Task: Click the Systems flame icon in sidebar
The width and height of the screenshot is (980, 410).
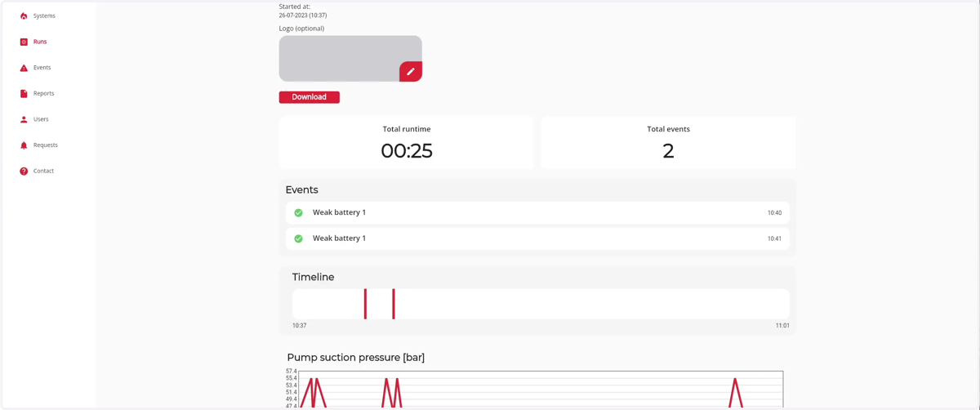Action: pyautogui.click(x=24, y=16)
